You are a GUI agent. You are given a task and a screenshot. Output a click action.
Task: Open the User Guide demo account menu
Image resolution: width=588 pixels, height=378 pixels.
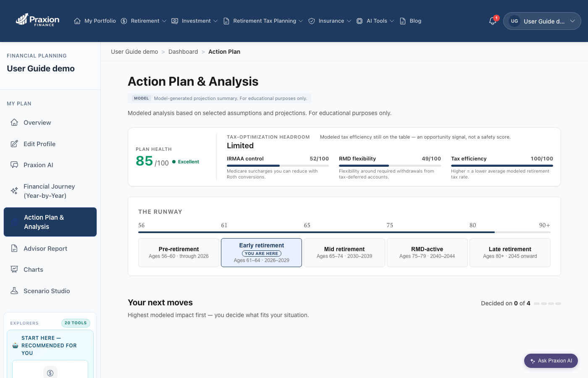pos(542,21)
